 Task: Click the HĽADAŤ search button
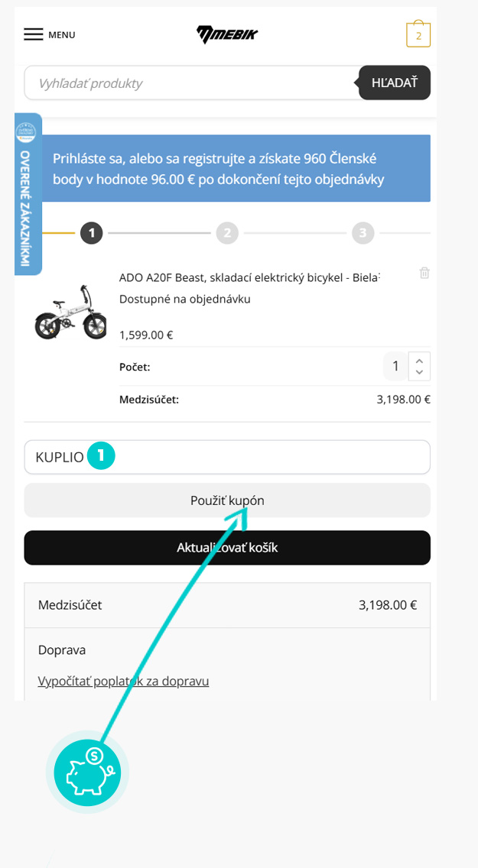click(395, 83)
